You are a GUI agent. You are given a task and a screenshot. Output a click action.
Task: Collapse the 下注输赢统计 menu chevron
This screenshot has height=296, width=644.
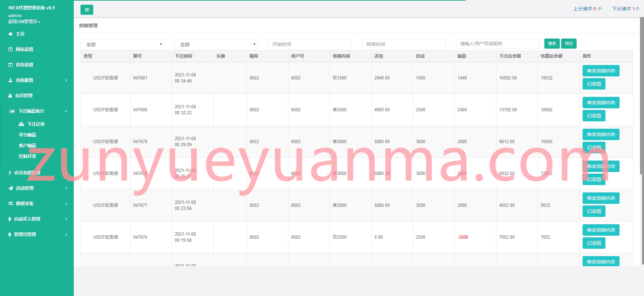click(x=66, y=111)
